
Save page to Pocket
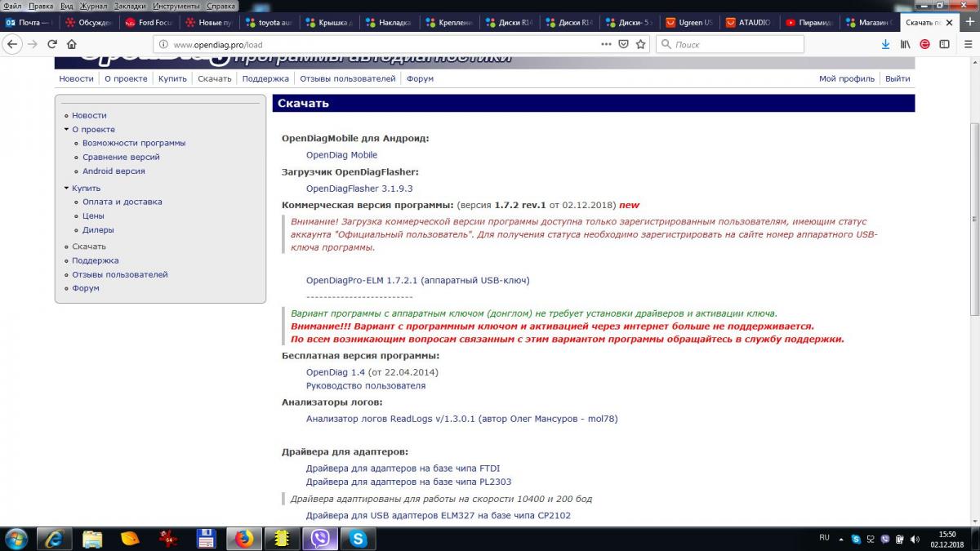pyautogui.click(x=623, y=44)
